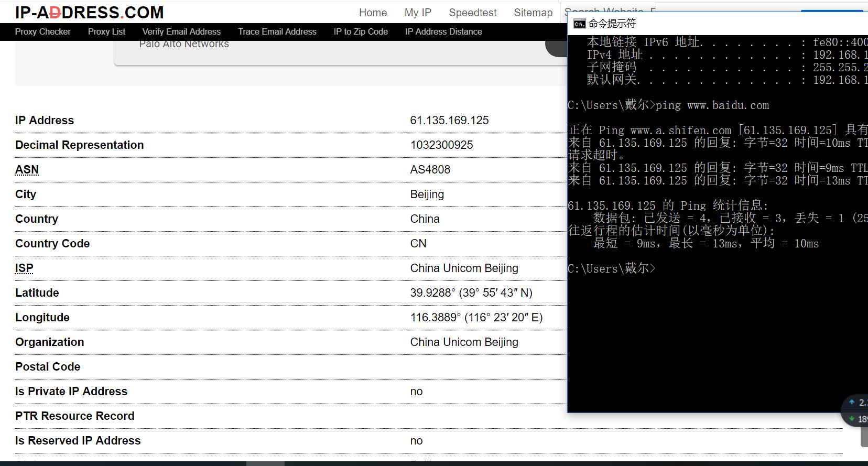The width and height of the screenshot is (868, 466).
Task: Click the Country Code row label
Action: pos(52,243)
